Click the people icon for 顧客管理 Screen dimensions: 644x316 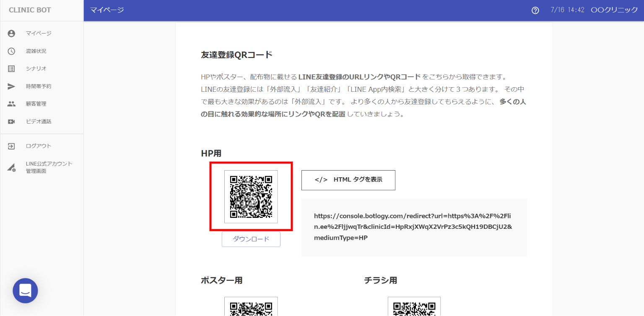pyautogui.click(x=11, y=104)
